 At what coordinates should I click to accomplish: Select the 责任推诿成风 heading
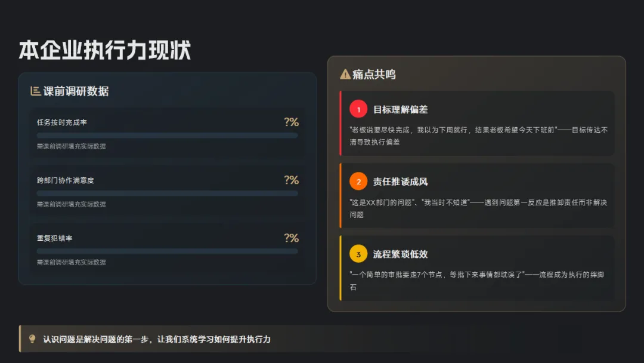pos(401,181)
